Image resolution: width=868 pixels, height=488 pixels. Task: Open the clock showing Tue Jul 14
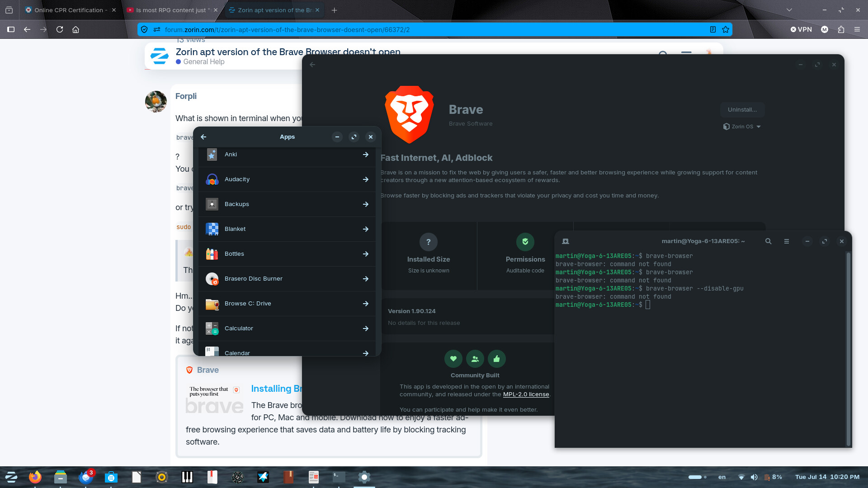click(827, 477)
